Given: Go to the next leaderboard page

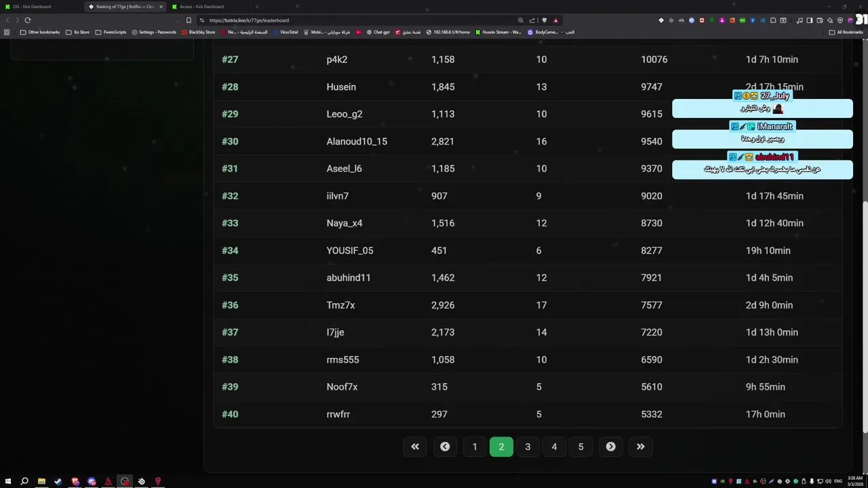Looking at the screenshot, I should click(x=610, y=447).
